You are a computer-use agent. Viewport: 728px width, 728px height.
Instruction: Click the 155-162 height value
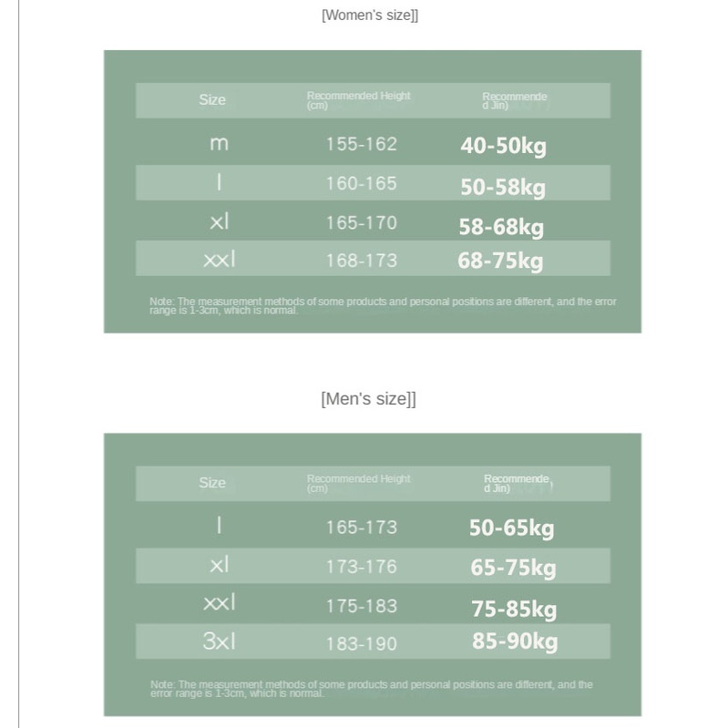[x=362, y=144]
